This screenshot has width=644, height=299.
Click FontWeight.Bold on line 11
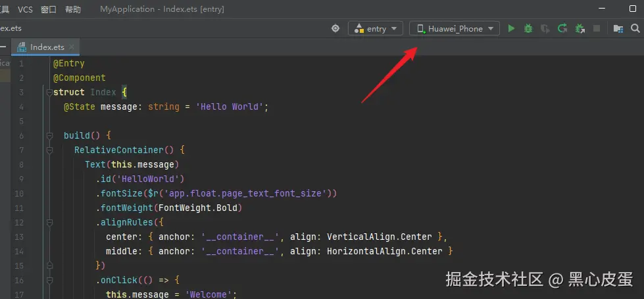197,208
